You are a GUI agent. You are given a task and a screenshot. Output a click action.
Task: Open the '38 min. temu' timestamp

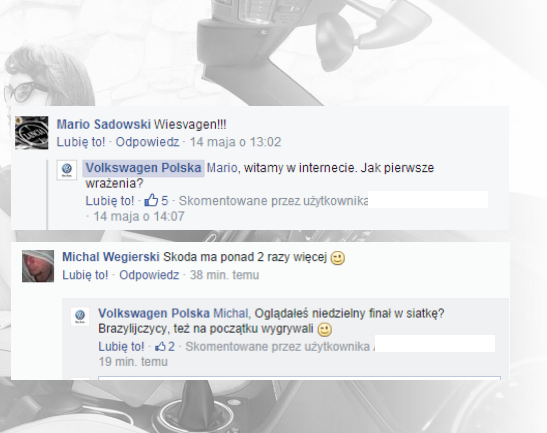(224, 275)
